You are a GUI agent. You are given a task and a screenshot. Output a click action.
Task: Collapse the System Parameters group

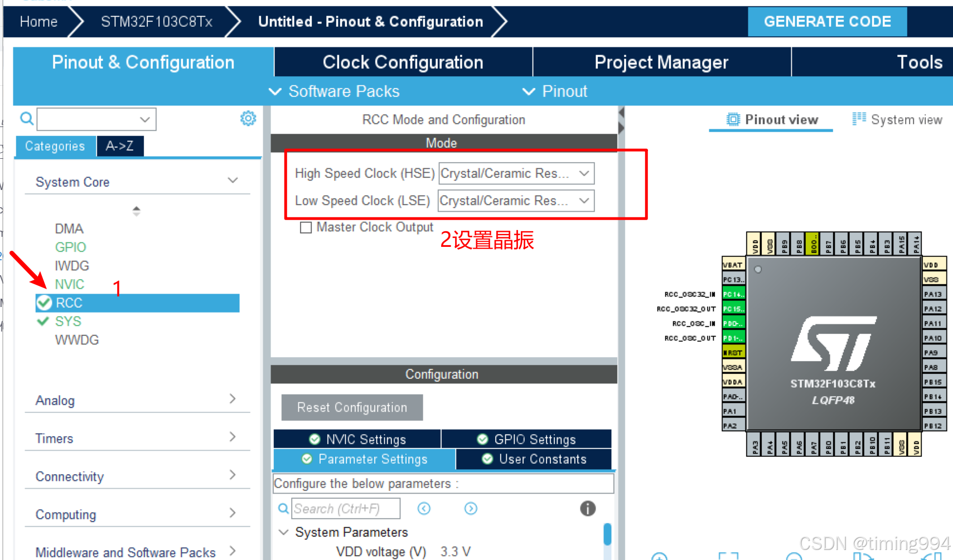click(x=284, y=532)
